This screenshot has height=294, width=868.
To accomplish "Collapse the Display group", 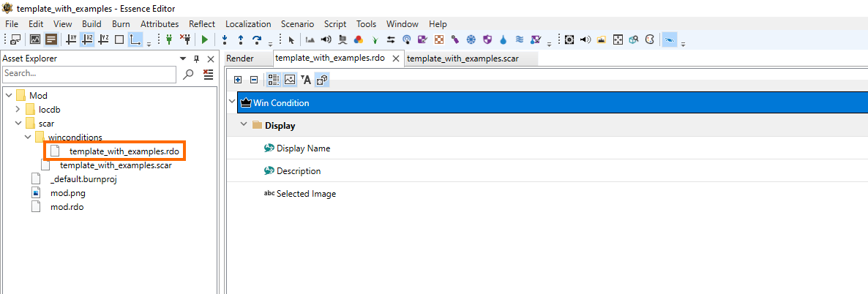I will pyautogui.click(x=242, y=125).
